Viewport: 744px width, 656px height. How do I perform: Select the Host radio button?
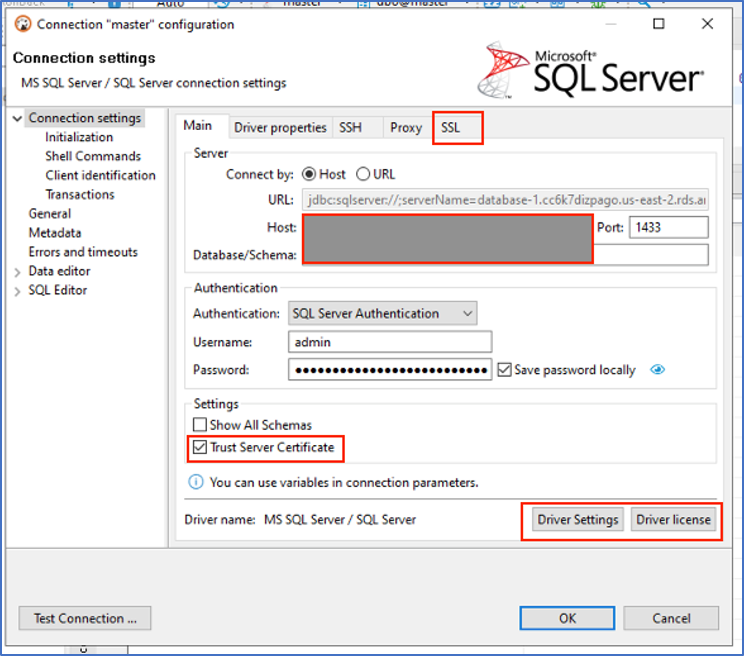pyautogui.click(x=309, y=174)
